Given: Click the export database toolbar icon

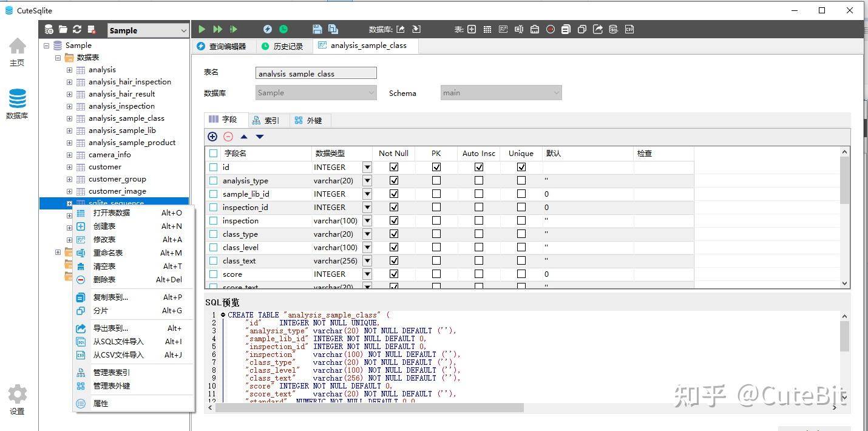Looking at the screenshot, I should click(401, 29).
